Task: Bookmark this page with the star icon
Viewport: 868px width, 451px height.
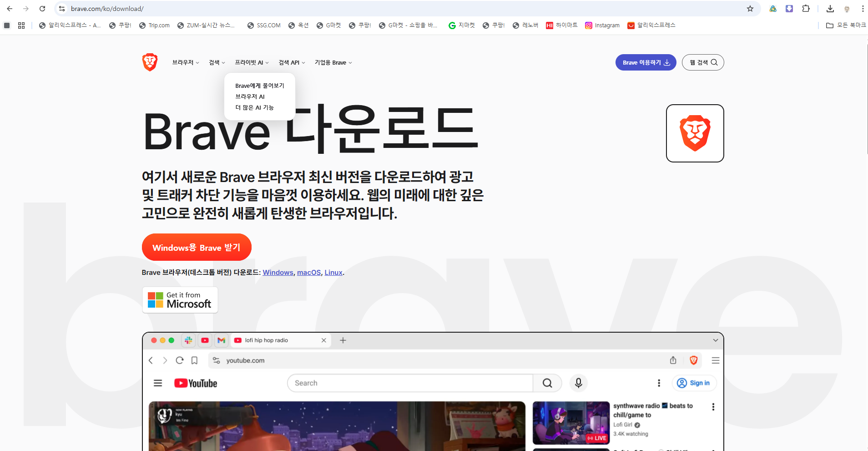Action: pos(750,9)
